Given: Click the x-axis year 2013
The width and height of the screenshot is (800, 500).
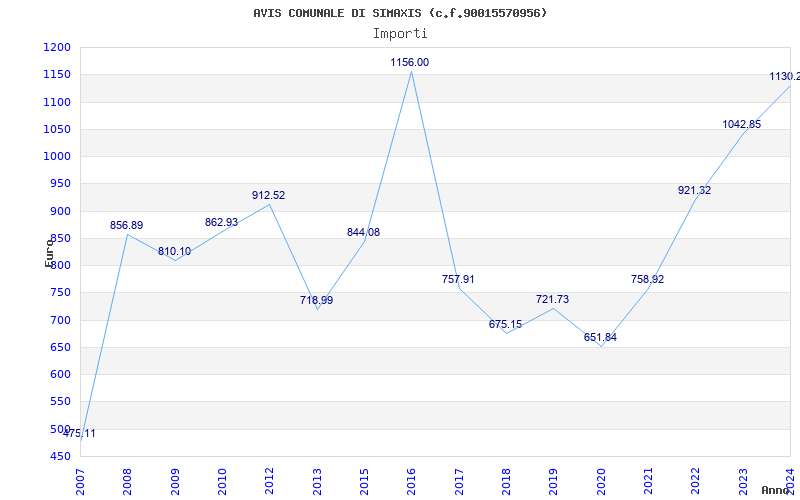Looking at the screenshot, I should coord(317,482).
